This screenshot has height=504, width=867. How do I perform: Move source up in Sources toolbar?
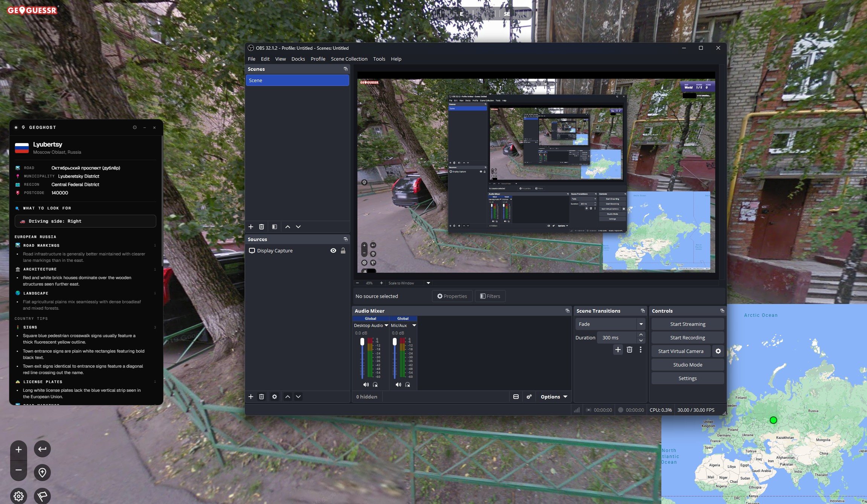pyautogui.click(x=288, y=397)
